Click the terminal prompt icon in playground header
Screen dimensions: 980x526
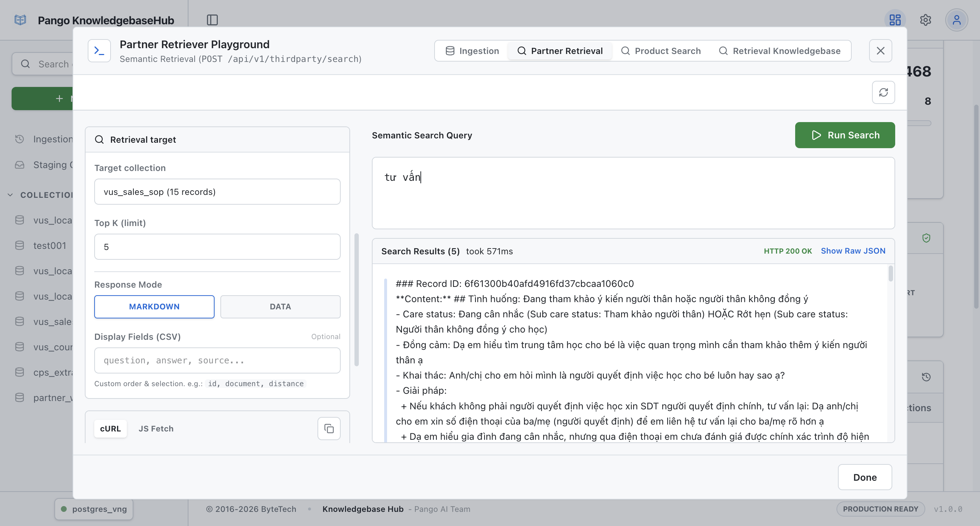(99, 51)
